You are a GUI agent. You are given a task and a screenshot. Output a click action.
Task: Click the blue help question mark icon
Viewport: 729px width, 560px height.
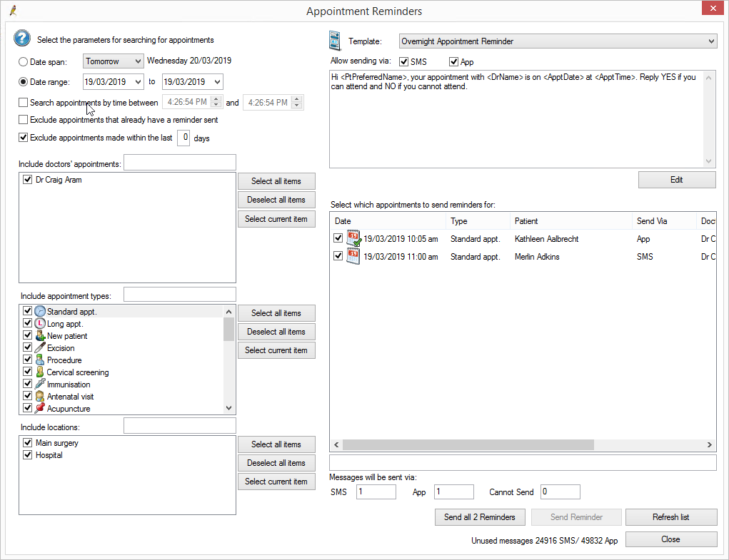[22, 39]
